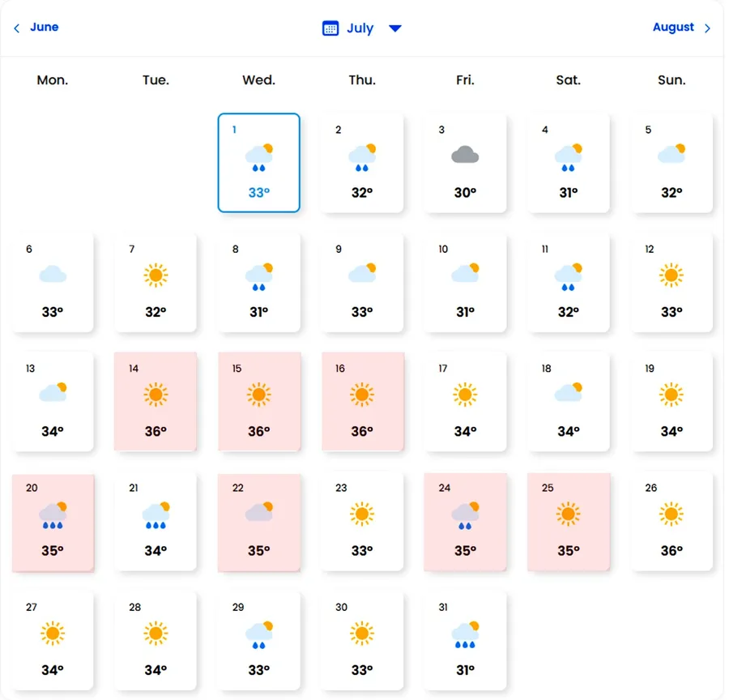Click the 33° temperature on July 1
The height and width of the screenshot is (700, 729).
tap(259, 193)
